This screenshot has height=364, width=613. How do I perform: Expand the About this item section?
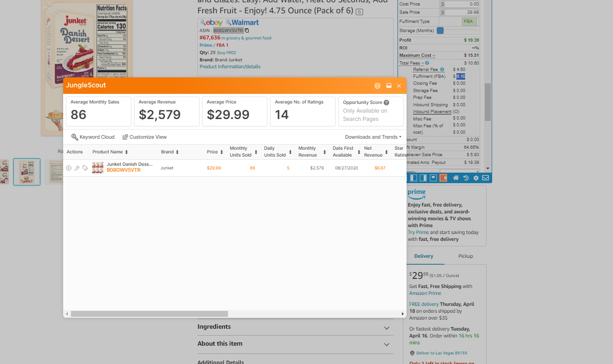click(x=295, y=344)
